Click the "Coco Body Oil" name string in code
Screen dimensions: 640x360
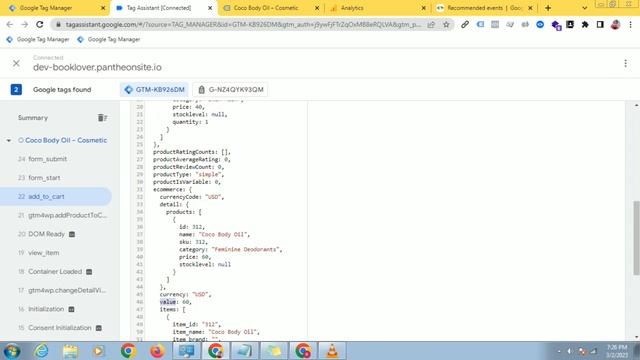coord(223,234)
